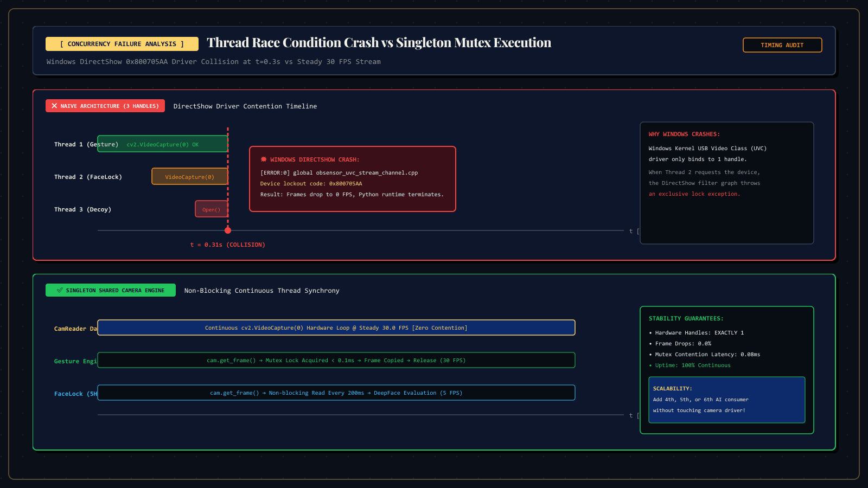Click the red Open() block for Thread 3

tap(212, 209)
